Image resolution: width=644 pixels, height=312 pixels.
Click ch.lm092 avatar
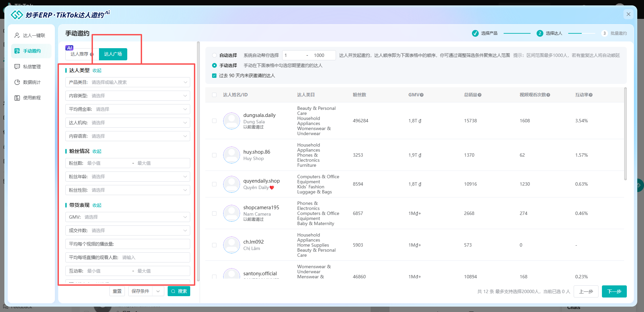click(232, 245)
